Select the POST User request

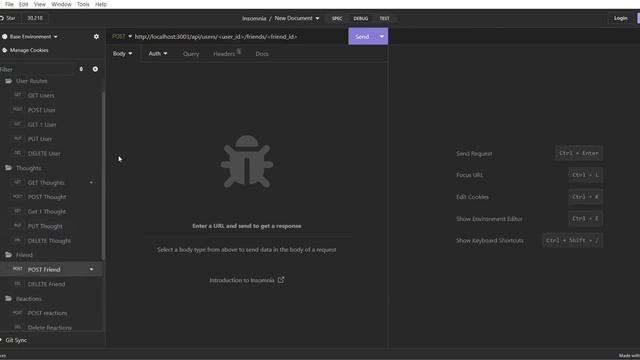tap(41, 110)
